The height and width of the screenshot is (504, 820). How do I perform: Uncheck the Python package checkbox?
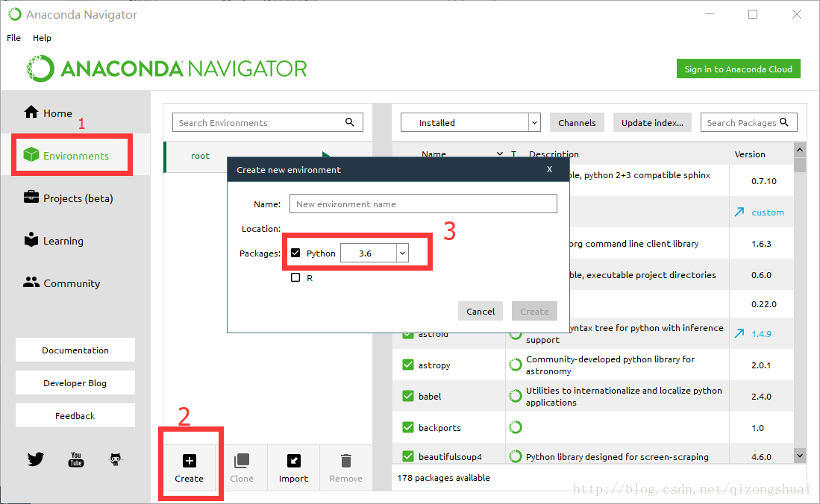coord(295,253)
